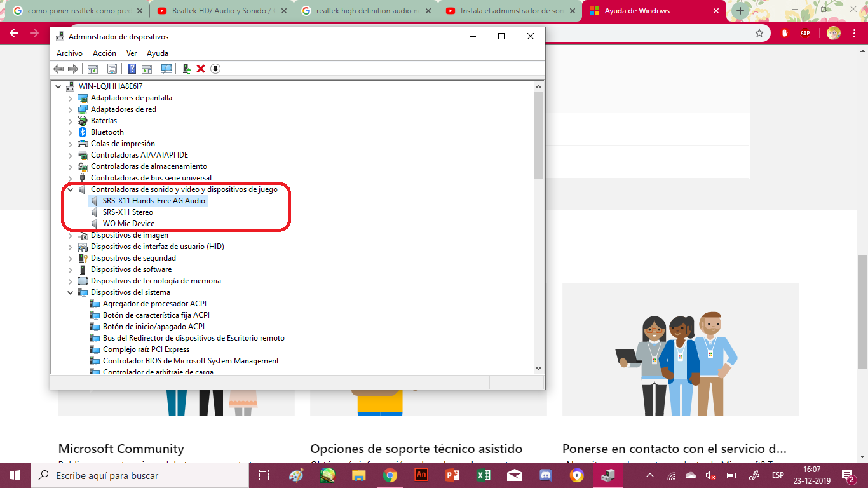Expand Dispositivos de seguridad

click(x=71, y=258)
